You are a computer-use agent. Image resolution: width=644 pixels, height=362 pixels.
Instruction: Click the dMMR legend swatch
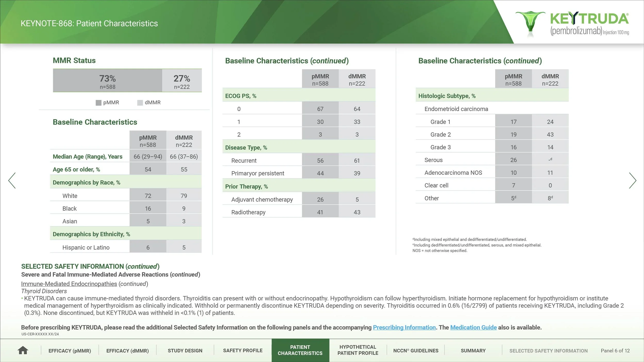pyautogui.click(x=140, y=103)
